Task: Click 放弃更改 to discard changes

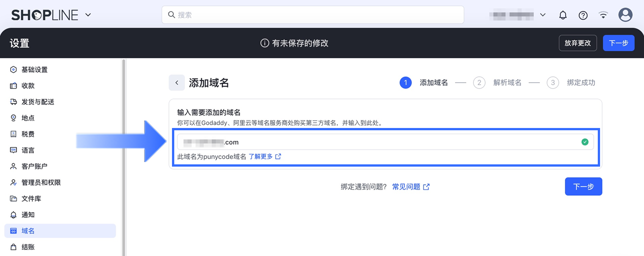Action: click(578, 43)
